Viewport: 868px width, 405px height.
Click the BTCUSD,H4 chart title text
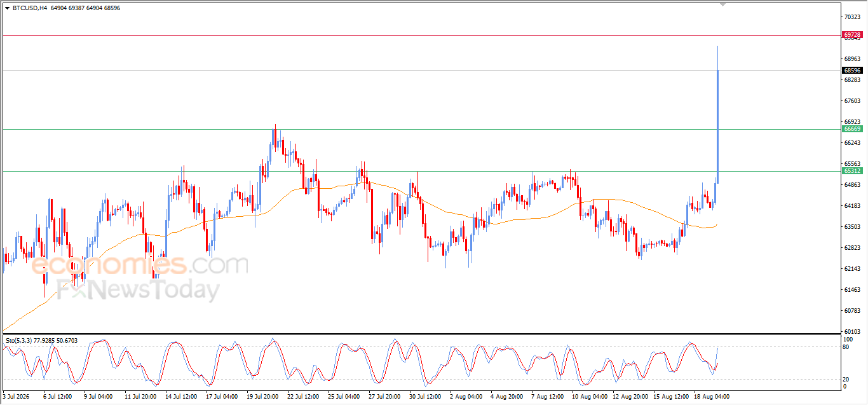(x=30, y=8)
